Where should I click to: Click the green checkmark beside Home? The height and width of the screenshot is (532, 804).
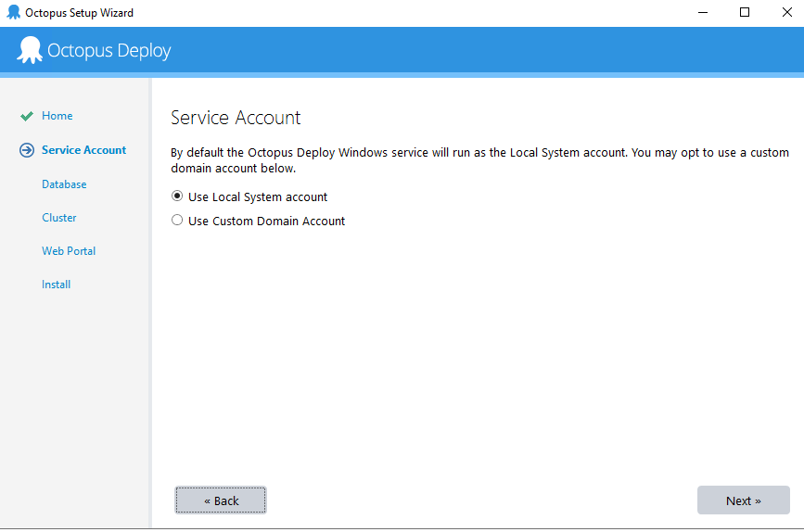pyautogui.click(x=27, y=117)
